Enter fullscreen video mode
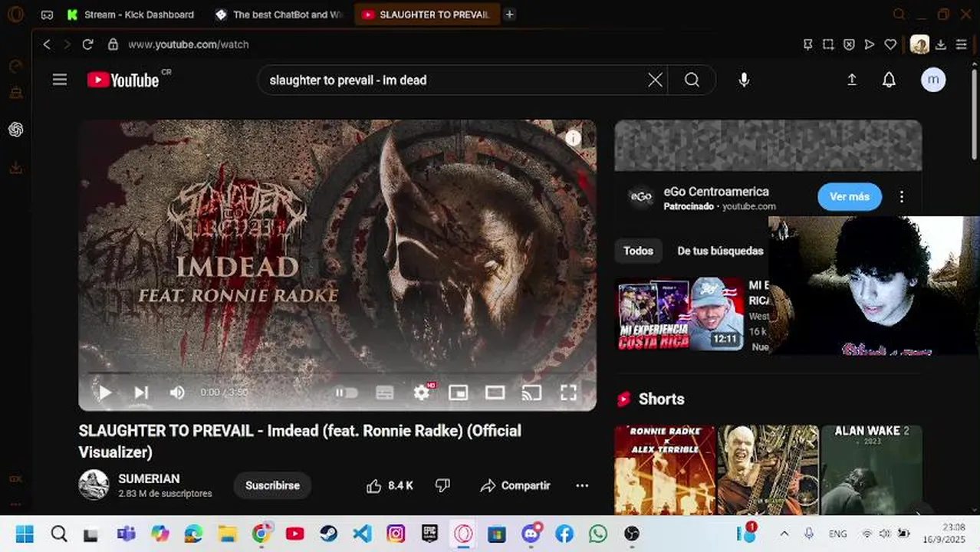Viewport: 980px width, 552px height. click(568, 393)
